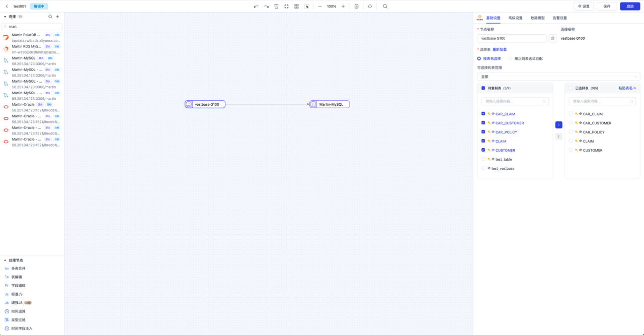Screen dimensions: 644x335
Task: Click 重新加载 link to reload tables
Action: 500,50
